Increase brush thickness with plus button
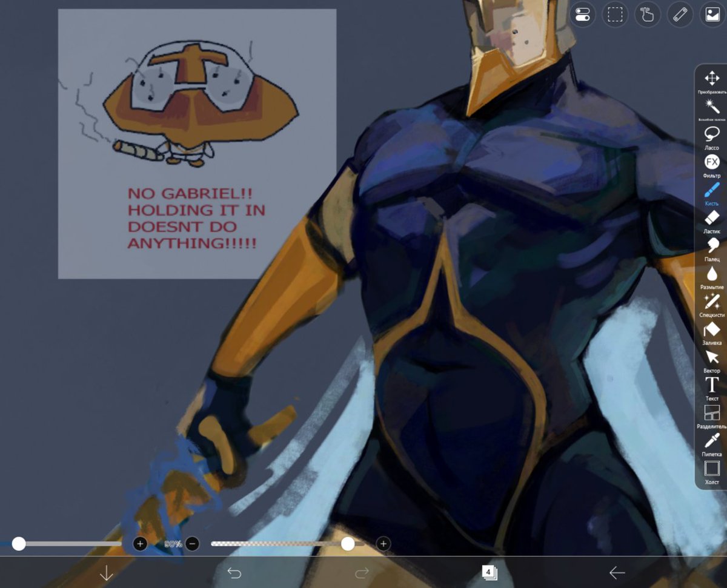 [x=140, y=544]
